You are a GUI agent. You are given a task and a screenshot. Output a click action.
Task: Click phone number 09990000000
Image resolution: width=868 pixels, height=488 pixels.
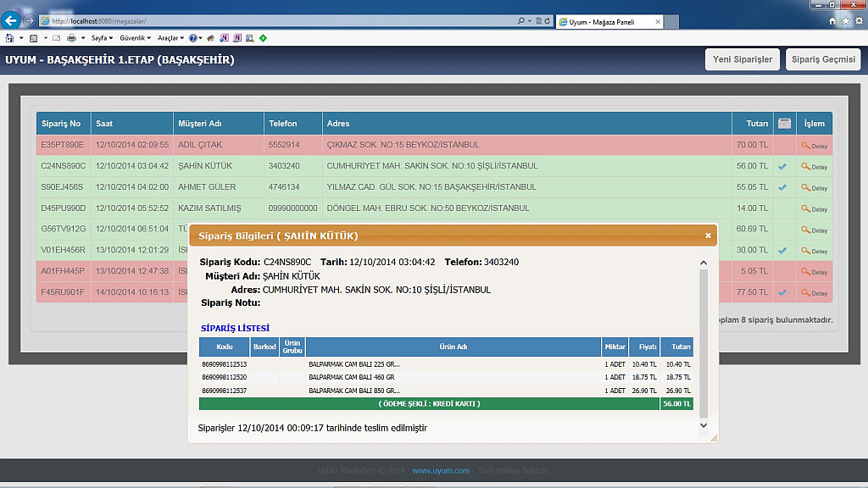(292, 208)
